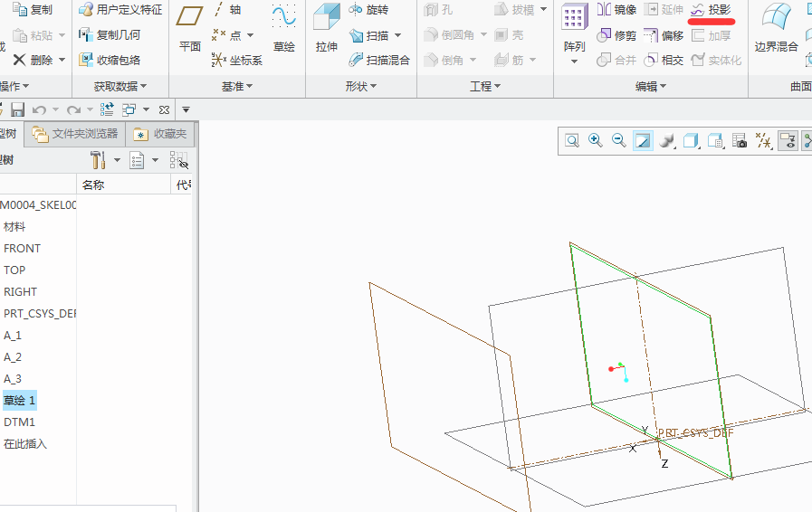Select the 轴 (Axis) datum tool
812x512 pixels.
coord(227,9)
